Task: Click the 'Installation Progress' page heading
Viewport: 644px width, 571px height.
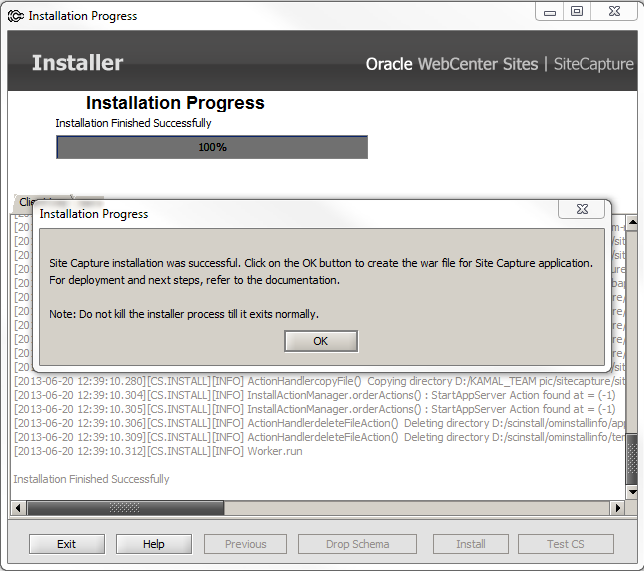Action: coord(175,103)
